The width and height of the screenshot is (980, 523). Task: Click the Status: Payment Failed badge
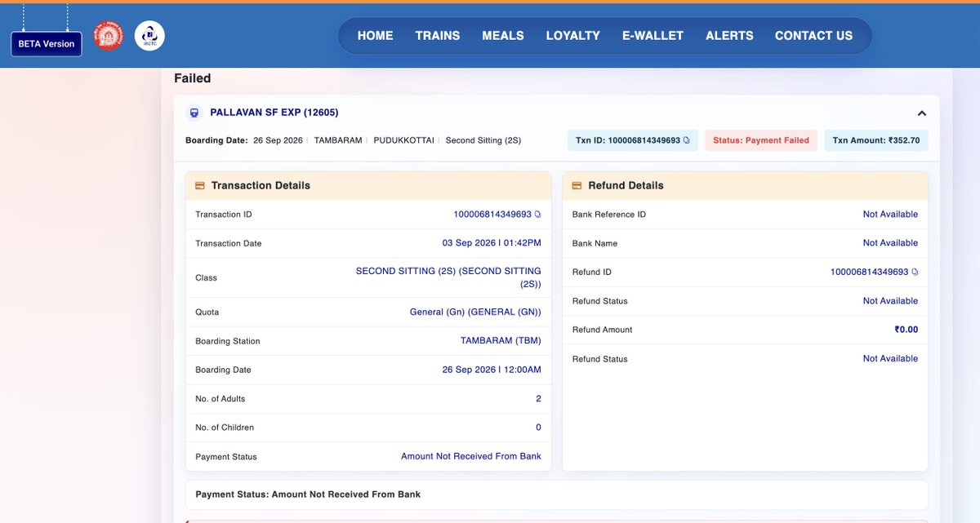tap(761, 140)
